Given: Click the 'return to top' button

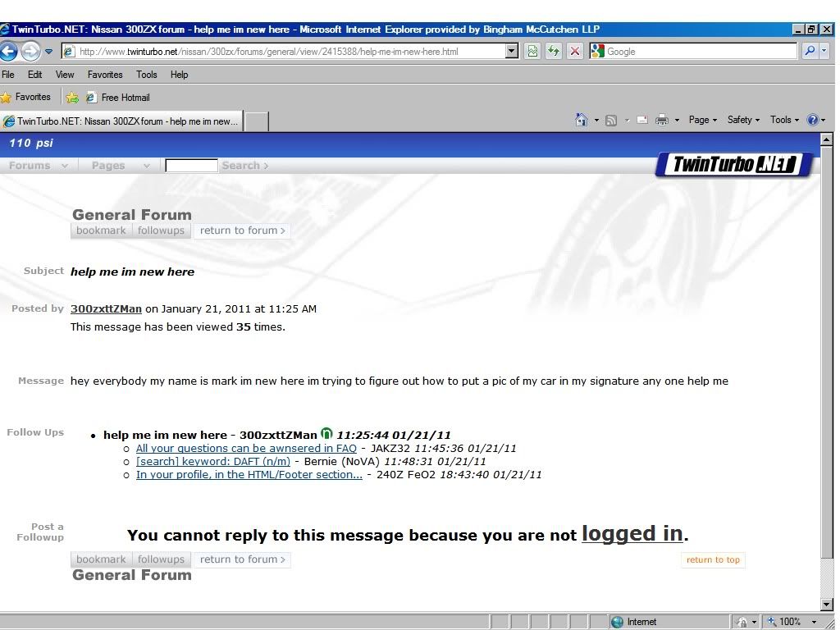Looking at the screenshot, I should pos(713,560).
